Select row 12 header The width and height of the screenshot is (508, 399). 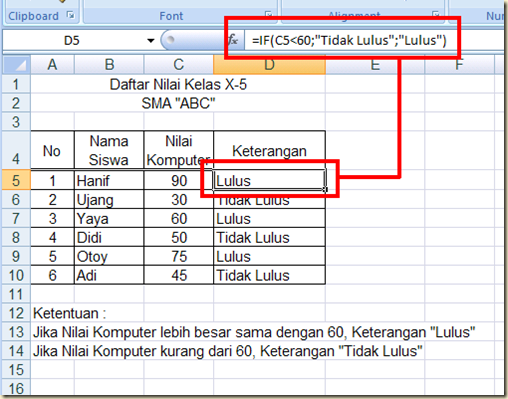coord(16,313)
